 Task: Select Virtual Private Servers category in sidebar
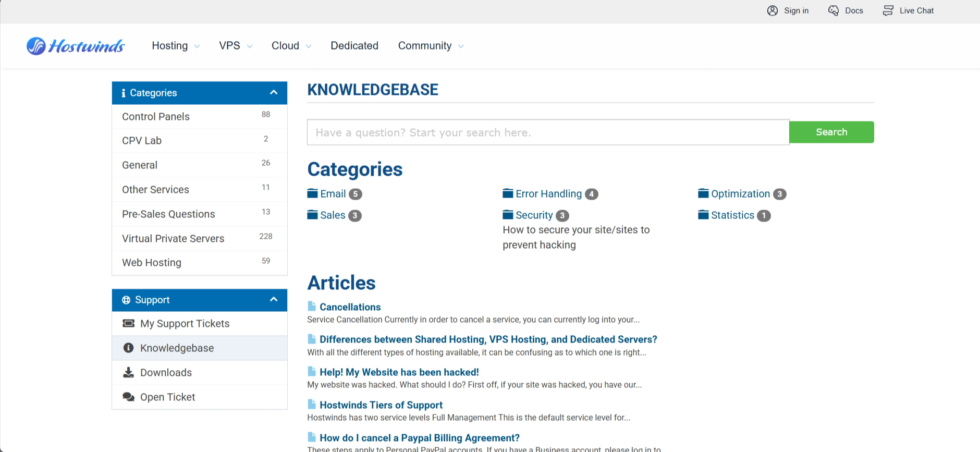coord(200,238)
